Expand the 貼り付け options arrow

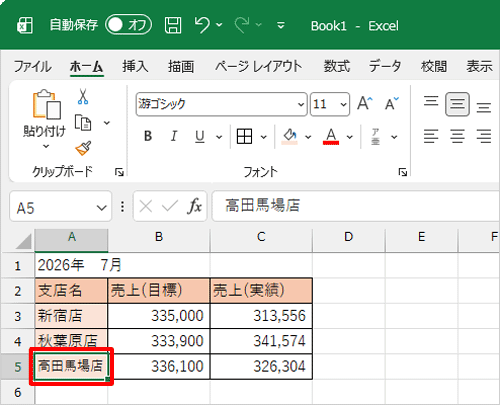coord(46,146)
